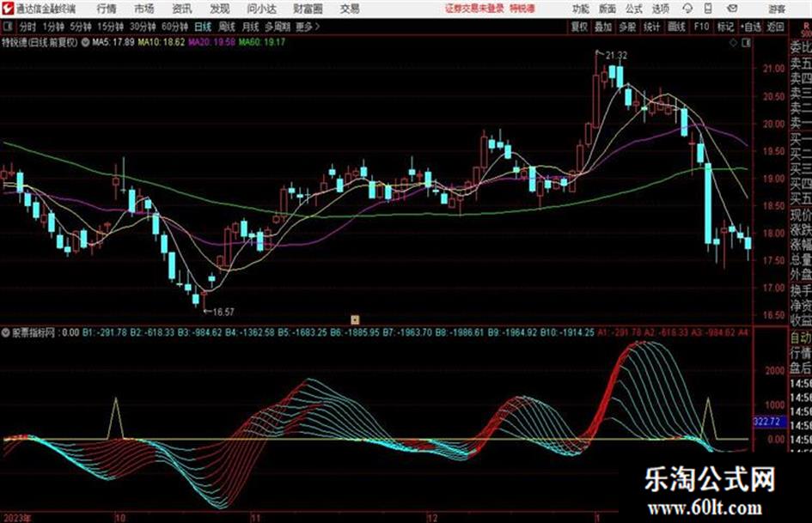Click the 返回 back button

click(x=775, y=27)
